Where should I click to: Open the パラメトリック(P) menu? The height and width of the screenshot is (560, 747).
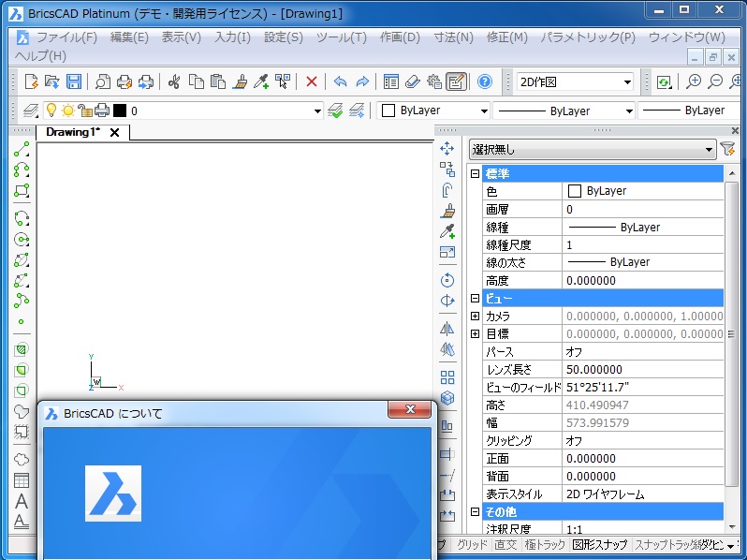coord(588,37)
